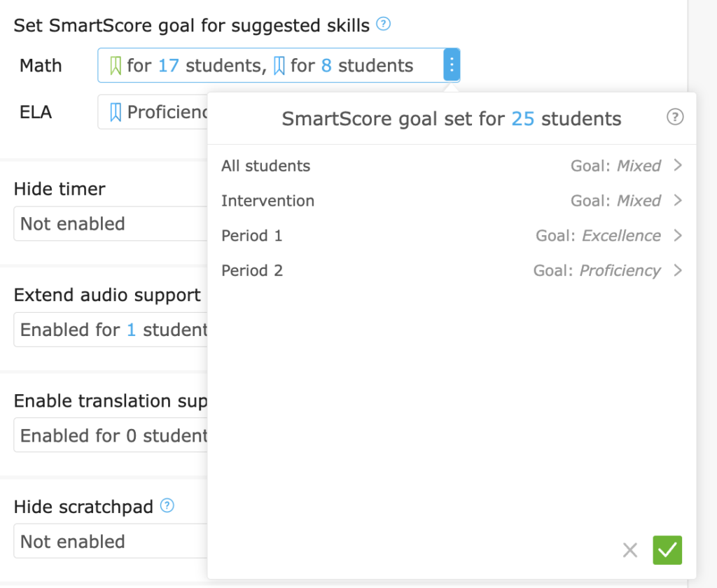Confirm goals with the green checkmark button
Image resolution: width=717 pixels, height=588 pixels.
click(x=667, y=550)
